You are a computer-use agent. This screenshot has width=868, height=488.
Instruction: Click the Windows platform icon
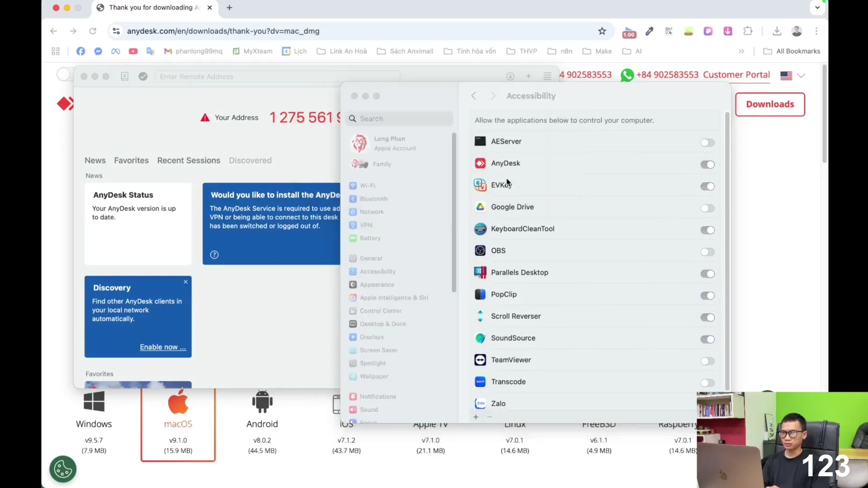[x=94, y=401]
